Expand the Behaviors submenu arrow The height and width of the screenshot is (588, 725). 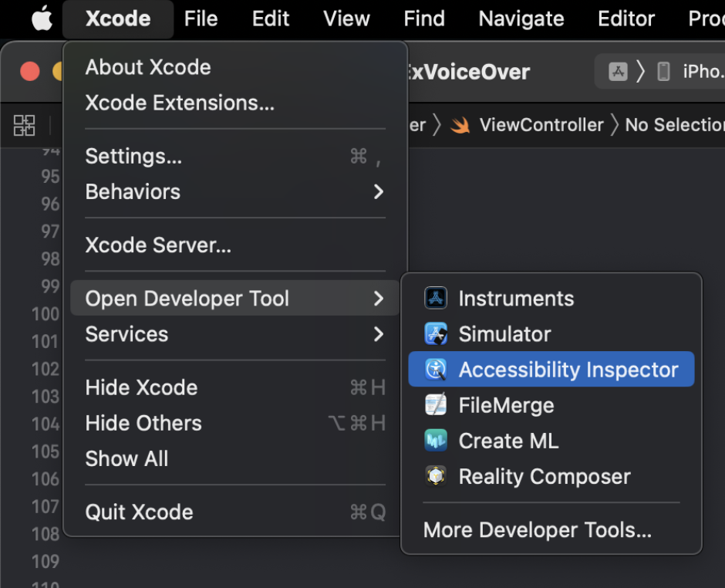coord(378,191)
